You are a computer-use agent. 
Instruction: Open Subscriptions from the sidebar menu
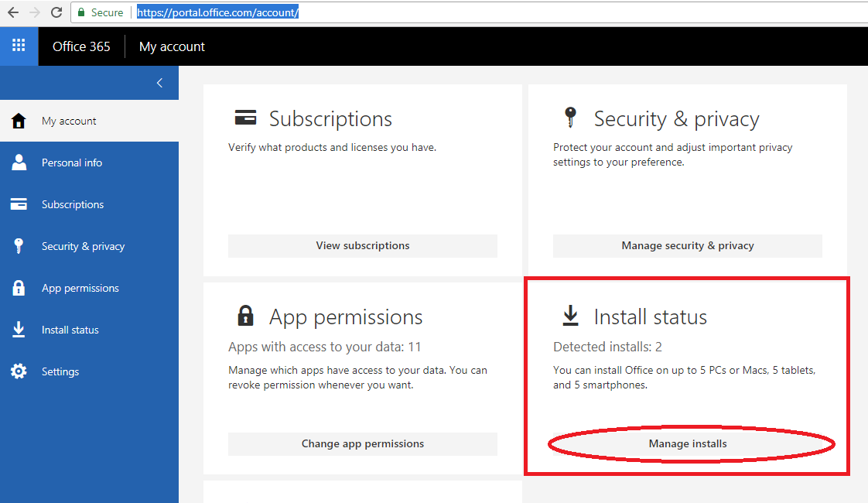(x=89, y=204)
